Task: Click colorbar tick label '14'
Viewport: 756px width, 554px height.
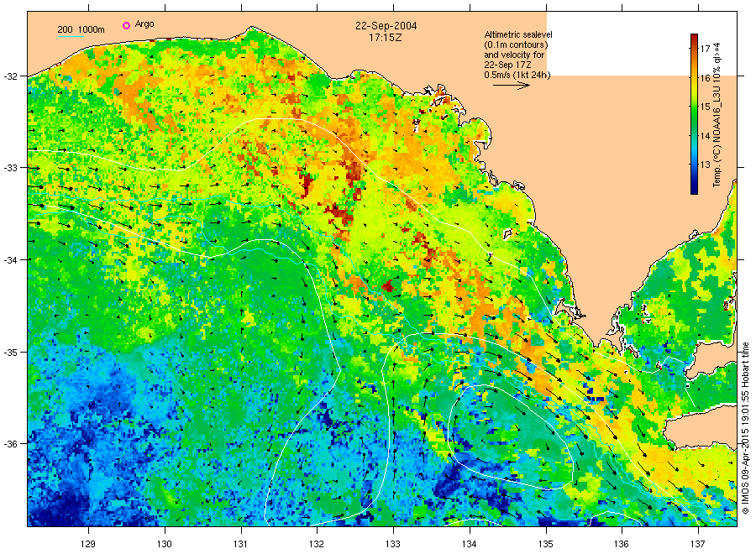Action: tap(705, 136)
